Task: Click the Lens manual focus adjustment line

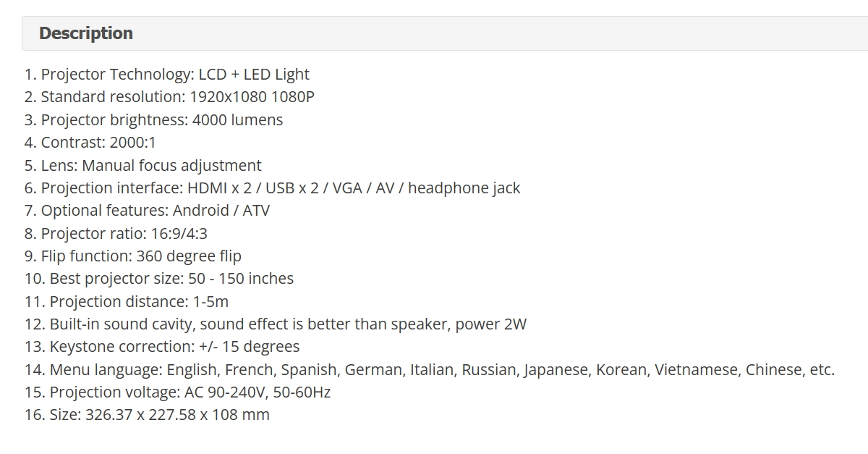Action: coord(143,165)
